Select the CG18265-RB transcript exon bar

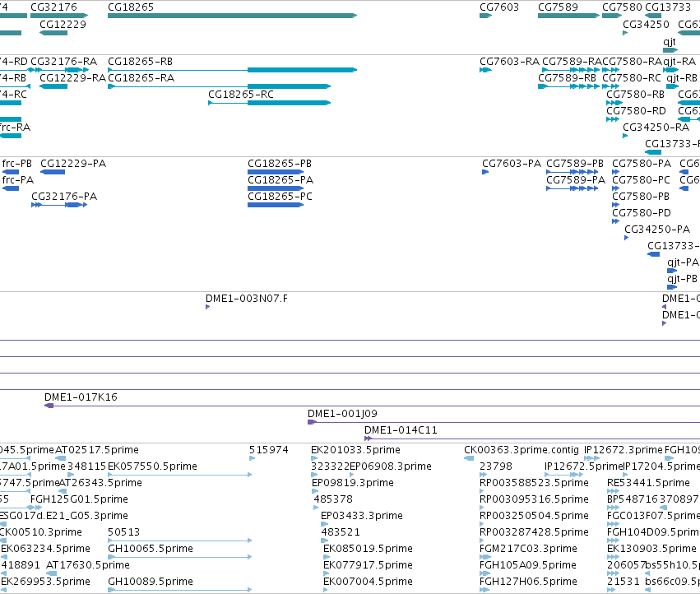[302, 70]
